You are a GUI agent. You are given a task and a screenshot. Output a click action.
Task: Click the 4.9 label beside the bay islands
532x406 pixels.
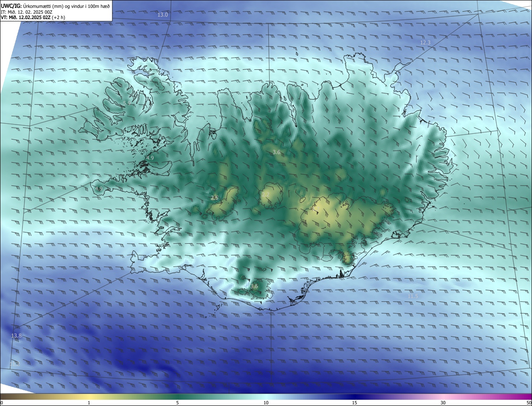coord(150,158)
